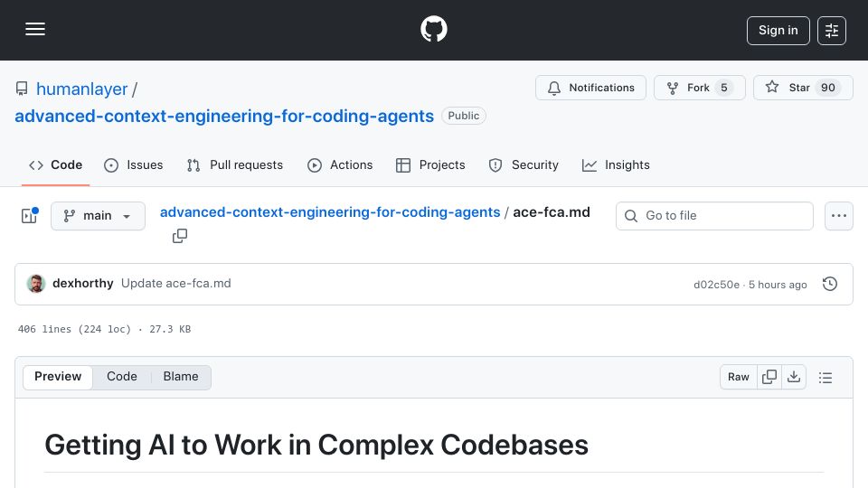The height and width of the screenshot is (488, 868).
Task: Open the Actions tab
Action: click(340, 164)
